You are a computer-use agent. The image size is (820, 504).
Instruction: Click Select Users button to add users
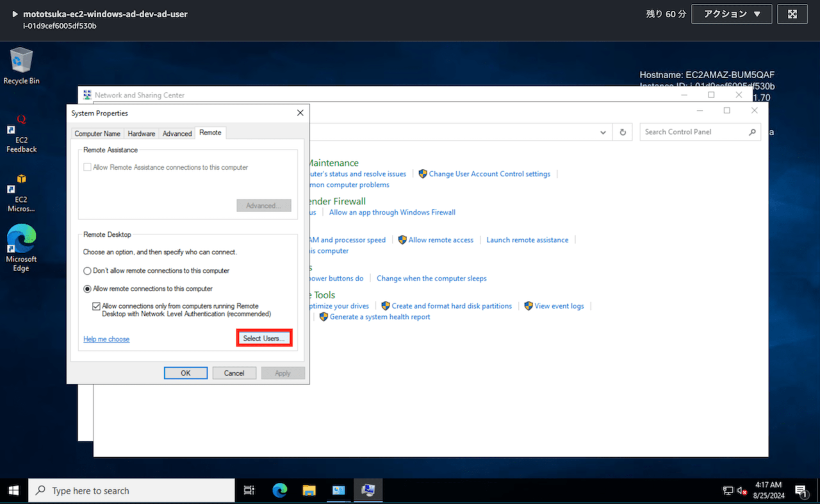point(264,338)
